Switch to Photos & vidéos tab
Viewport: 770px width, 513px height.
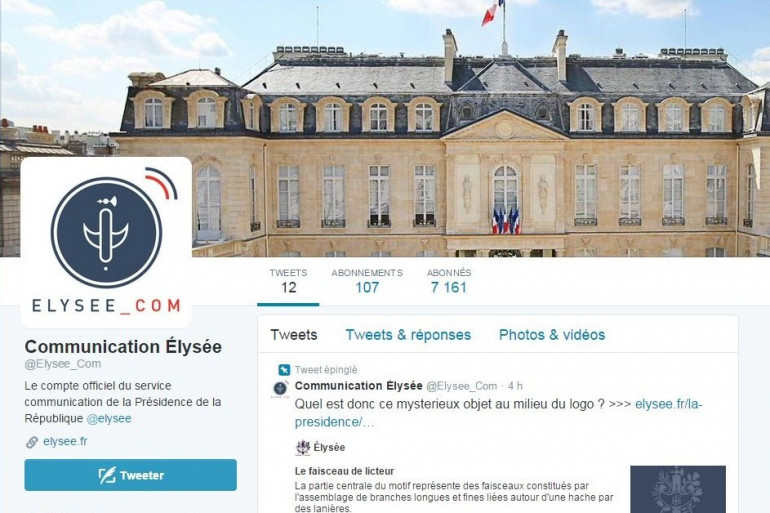[x=552, y=335]
